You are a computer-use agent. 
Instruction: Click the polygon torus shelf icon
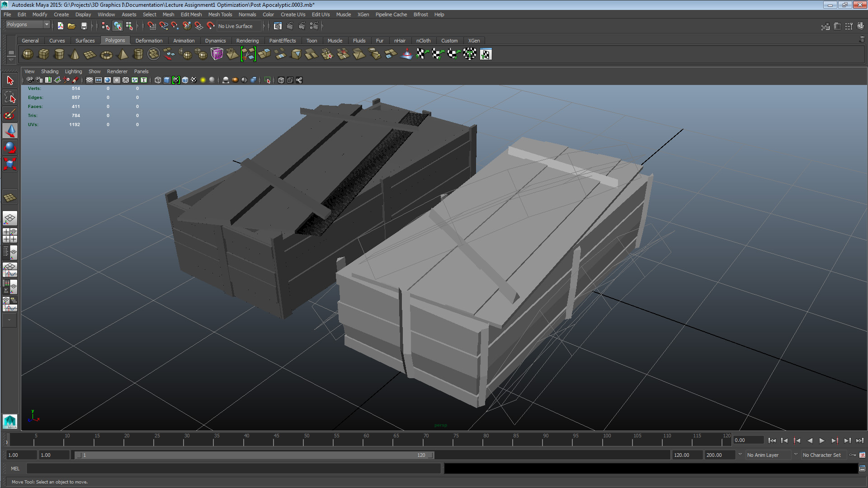pos(106,55)
